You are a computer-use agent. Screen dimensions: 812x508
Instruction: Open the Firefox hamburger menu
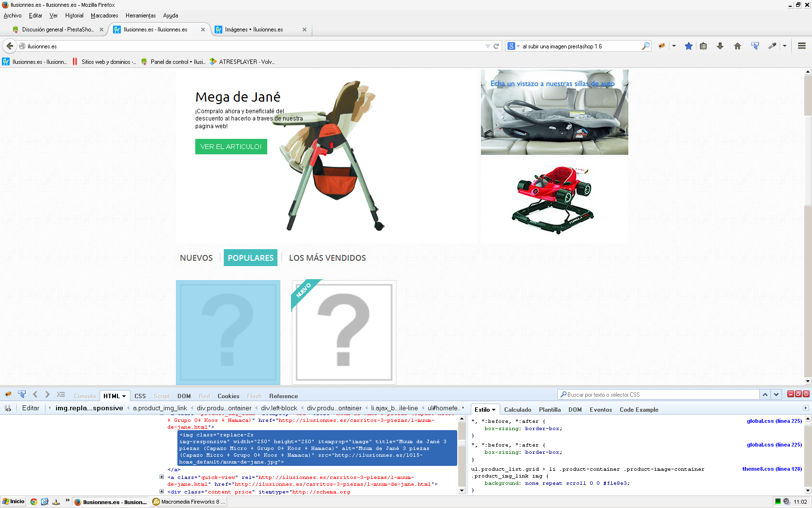coord(802,46)
